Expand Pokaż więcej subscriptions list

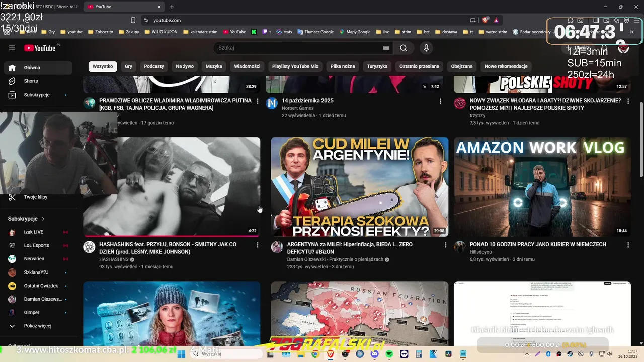(x=38, y=326)
